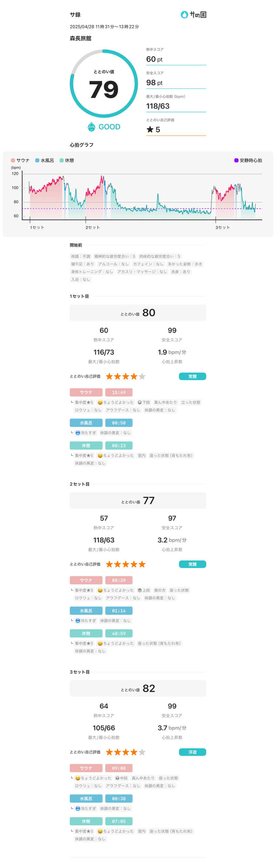Screen dimensions: 276x868
Task: Click the fifth gray star in set 1
Action: pyautogui.click(x=142, y=376)
